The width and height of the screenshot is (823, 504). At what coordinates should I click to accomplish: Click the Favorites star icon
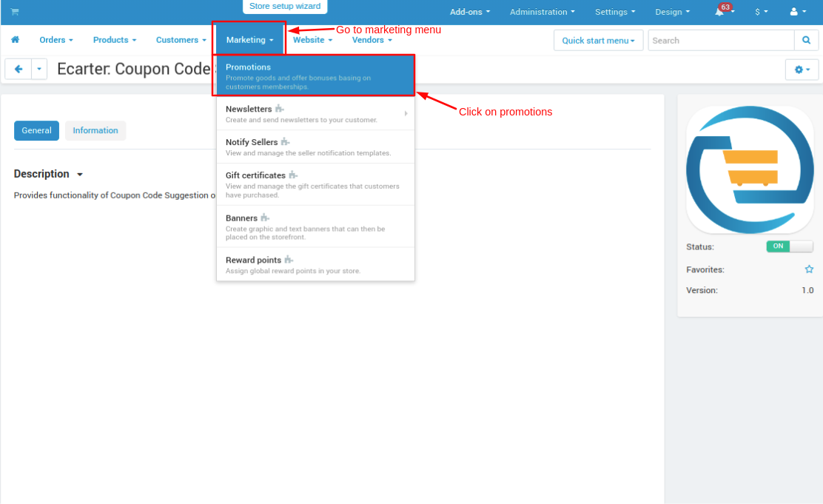[x=809, y=269]
